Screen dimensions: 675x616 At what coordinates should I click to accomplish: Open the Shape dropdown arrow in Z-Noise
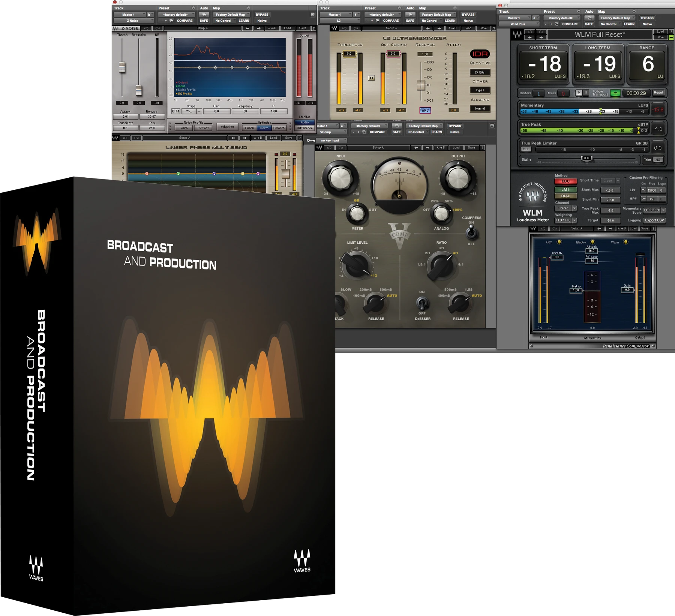tap(199, 111)
